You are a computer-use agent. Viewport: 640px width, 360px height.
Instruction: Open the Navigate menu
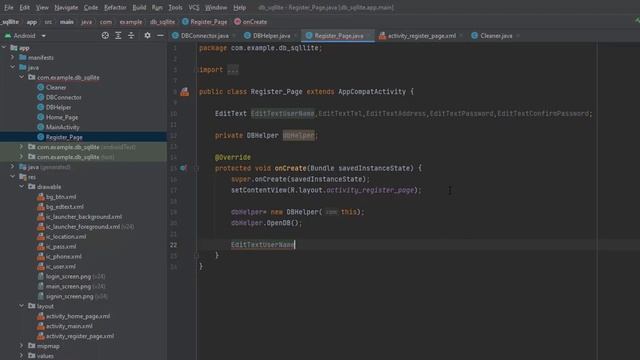(66, 7)
